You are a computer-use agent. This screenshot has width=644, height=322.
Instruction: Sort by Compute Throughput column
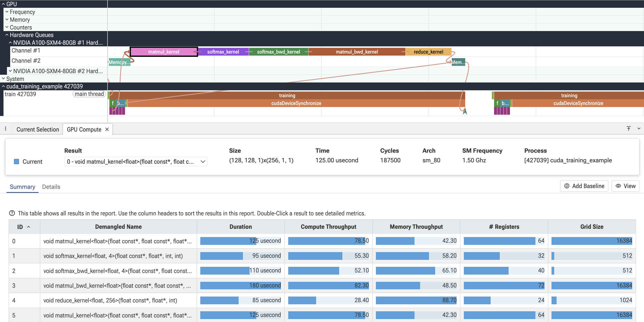(x=328, y=227)
